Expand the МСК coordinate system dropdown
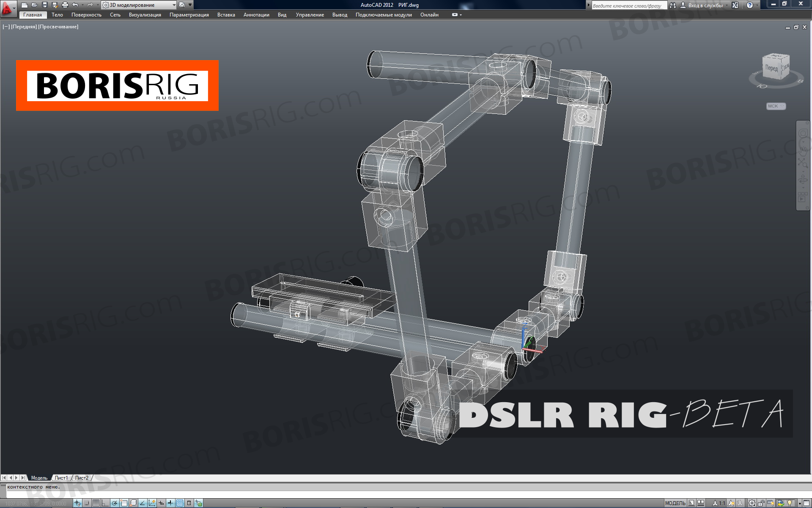 click(776, 106)
